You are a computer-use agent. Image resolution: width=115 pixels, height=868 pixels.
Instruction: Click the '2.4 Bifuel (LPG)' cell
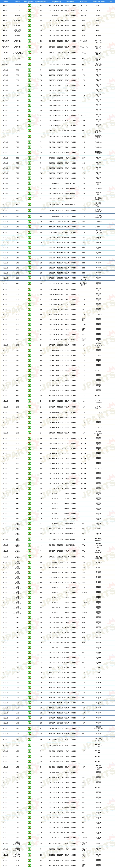pyautogui.click(x=84, y=278)
